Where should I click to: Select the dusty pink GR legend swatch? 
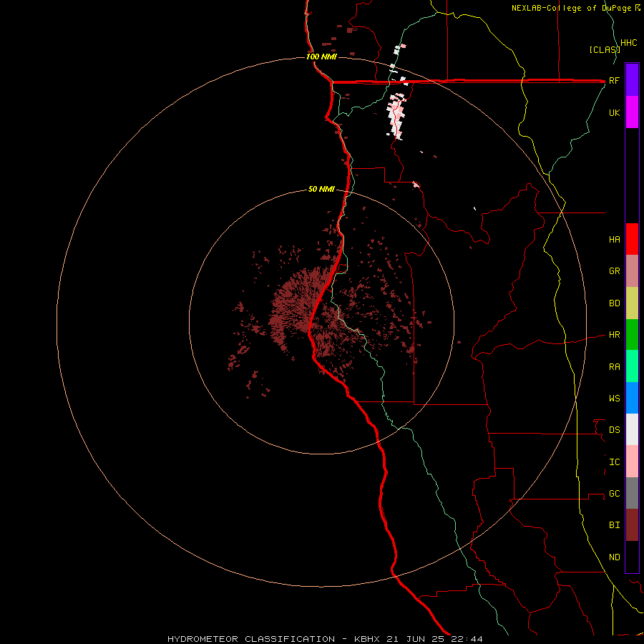coord(632,271)
